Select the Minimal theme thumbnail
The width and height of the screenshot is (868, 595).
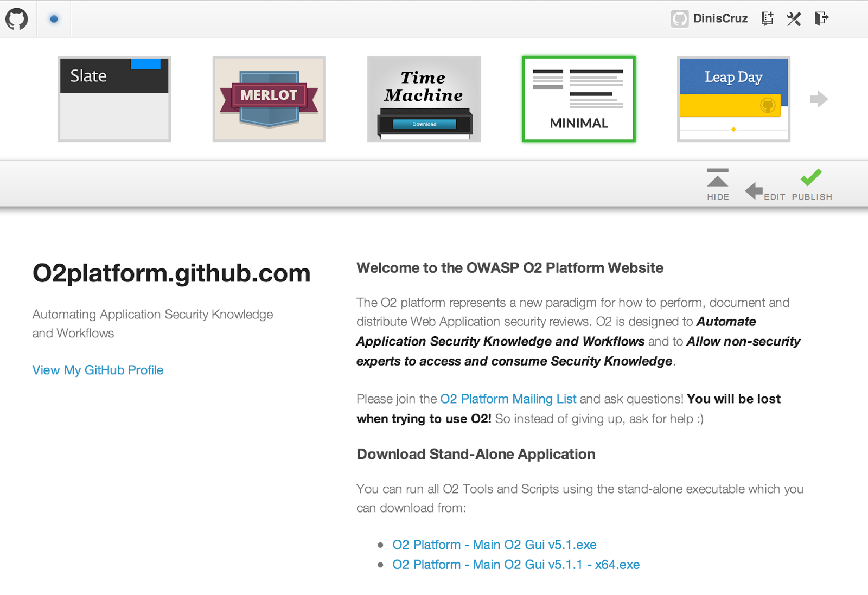pos(578,99)
